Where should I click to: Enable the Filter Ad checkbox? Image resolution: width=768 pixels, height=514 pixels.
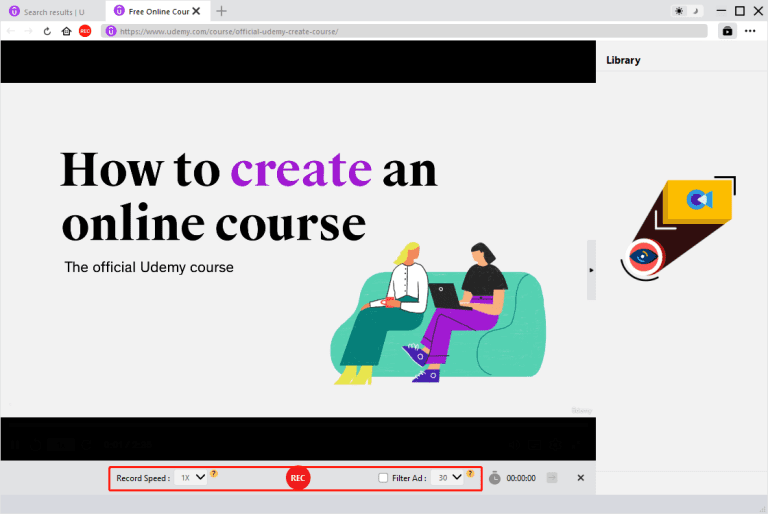[x=383, y=478]
